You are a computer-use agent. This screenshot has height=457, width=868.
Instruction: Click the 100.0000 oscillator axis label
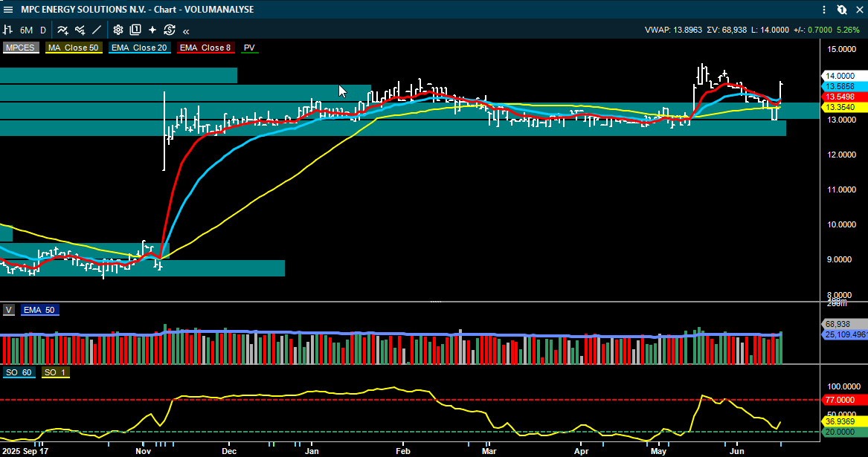(x=843, y=386)
